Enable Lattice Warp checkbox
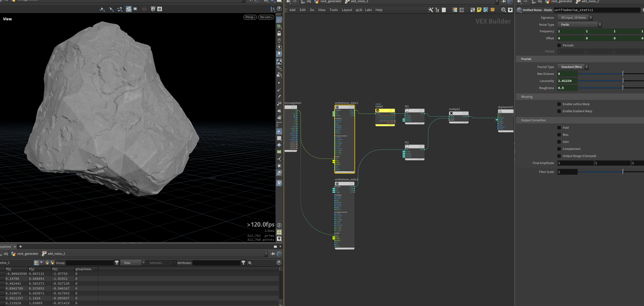 coord(559,104)
